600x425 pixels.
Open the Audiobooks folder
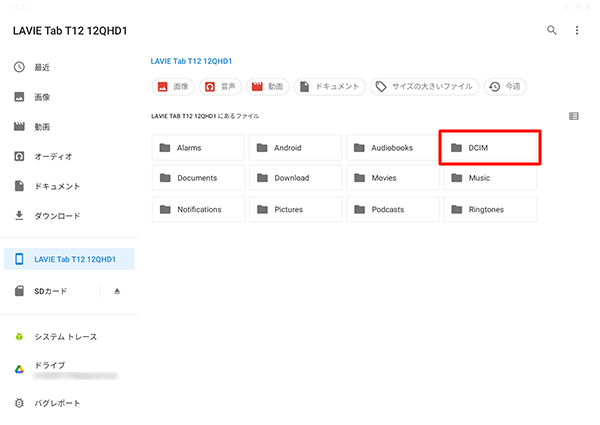(x=393, y=148)
